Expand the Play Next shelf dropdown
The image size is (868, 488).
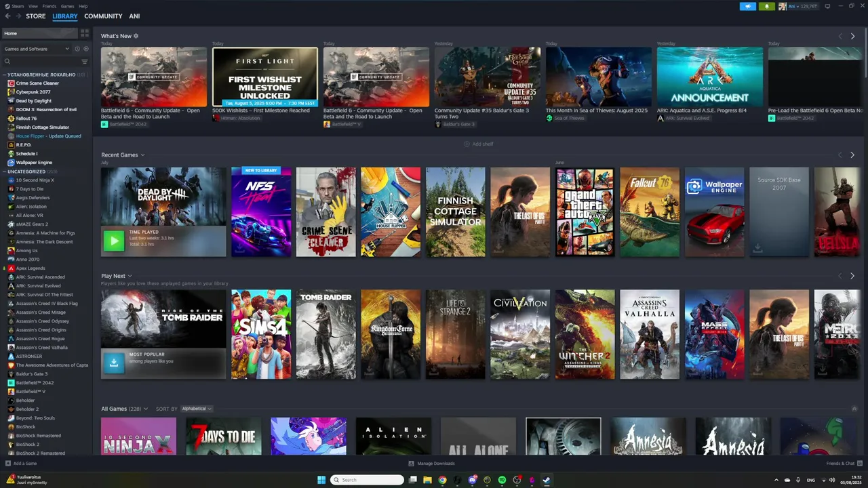(130, 276)
